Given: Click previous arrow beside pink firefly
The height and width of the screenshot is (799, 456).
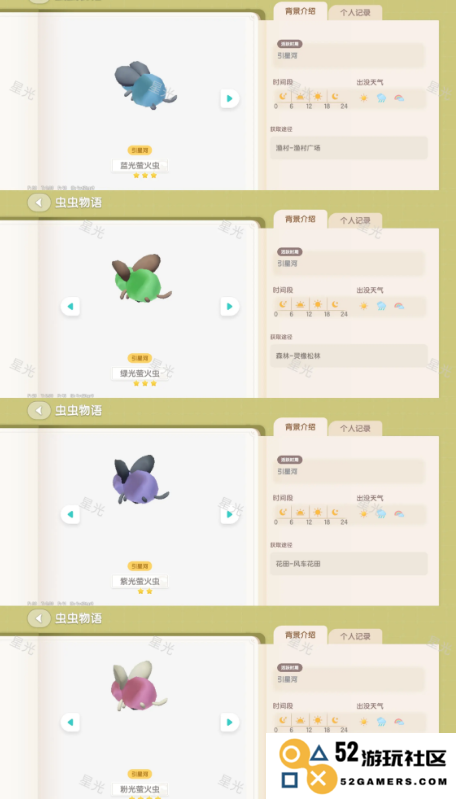Looking at the screenshot, I should 70,722.
